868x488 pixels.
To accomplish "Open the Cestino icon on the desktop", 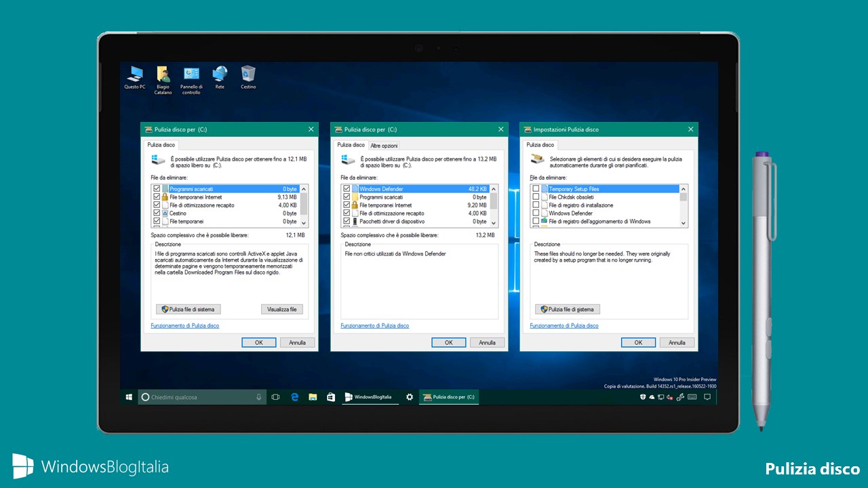I will (248, 78).
